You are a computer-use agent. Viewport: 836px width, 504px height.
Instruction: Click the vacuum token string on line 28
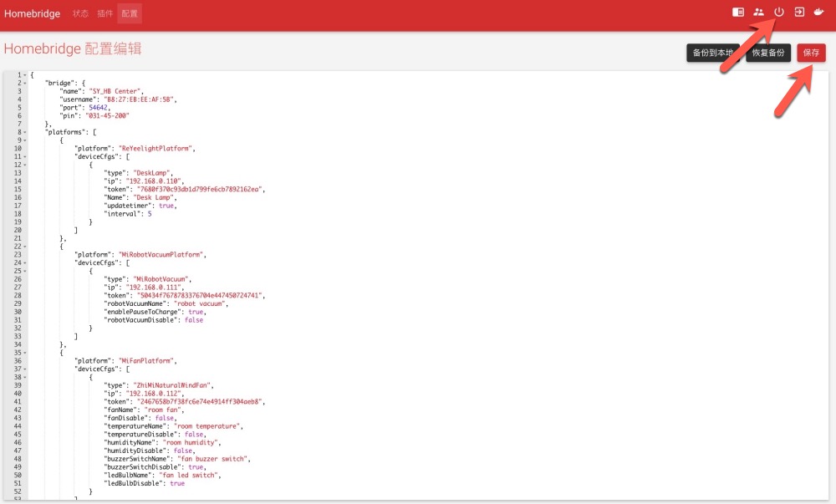200,295
